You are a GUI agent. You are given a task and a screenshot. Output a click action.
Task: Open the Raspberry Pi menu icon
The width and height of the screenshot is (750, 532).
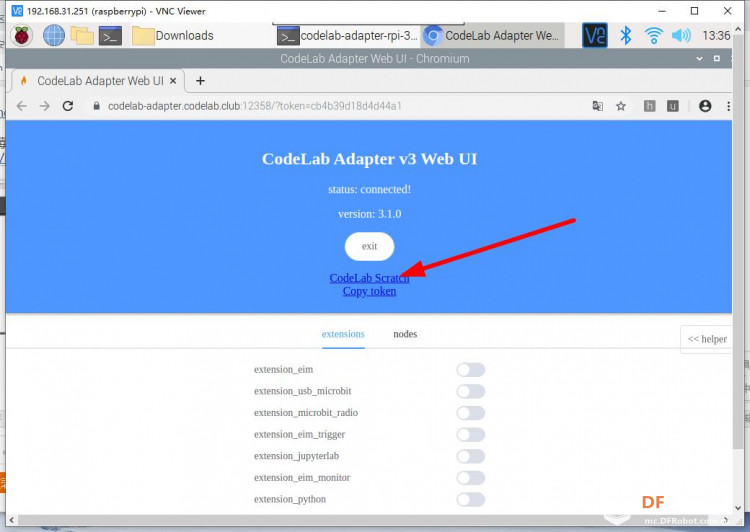(22, 35)
